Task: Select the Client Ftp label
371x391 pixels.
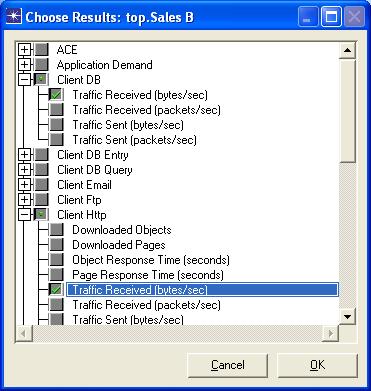Action: click(x=79, y=200)
